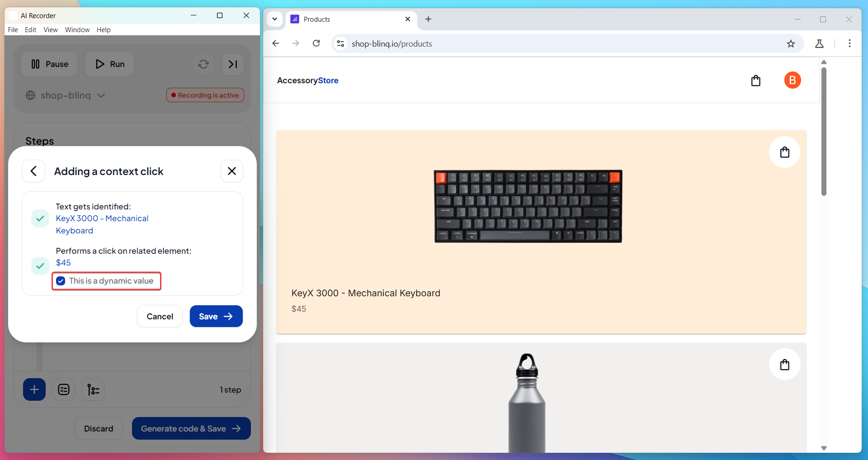Image resolution: width=868 pixels, height=460 pixels.
Task: Open the Window menu
Action: point(77,29)
